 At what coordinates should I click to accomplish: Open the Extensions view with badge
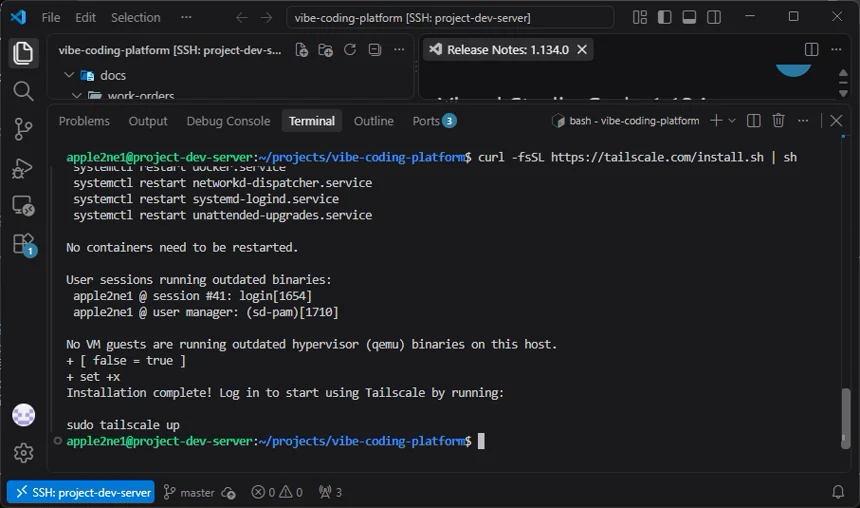(x=24, y=245)
